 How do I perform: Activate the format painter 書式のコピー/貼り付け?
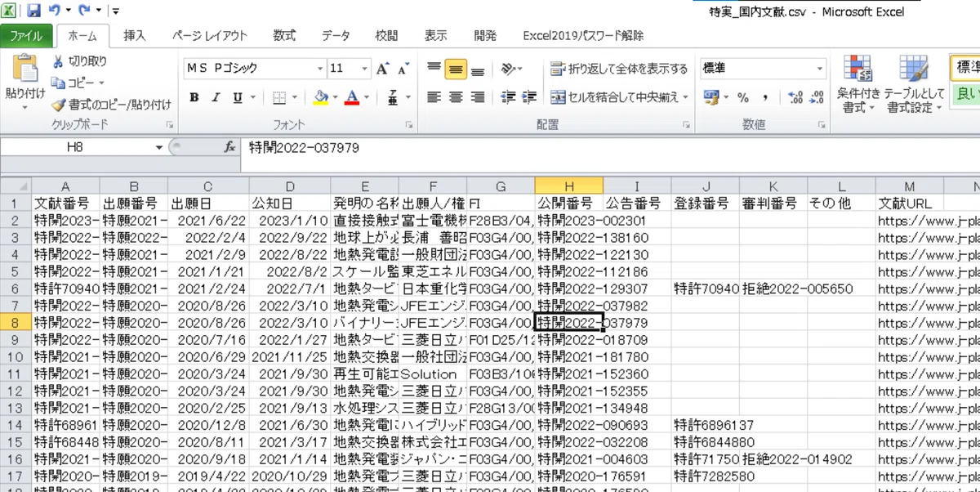111,104
